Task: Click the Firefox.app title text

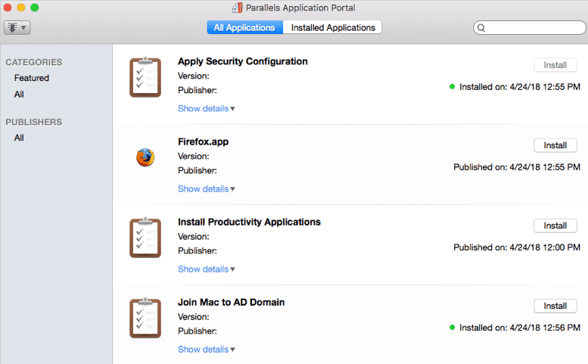Action: point(203,142)
